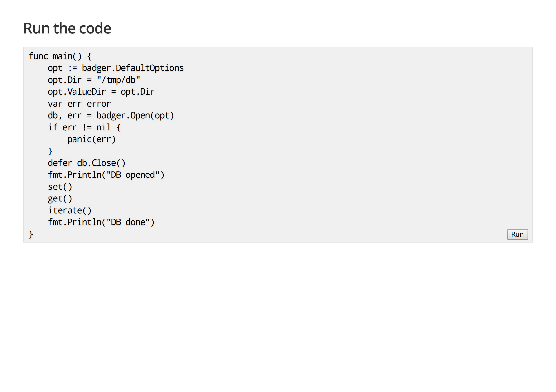Click the var err error declaration
This screenshot has height=392, width=556.
click(x=79, y=103)
